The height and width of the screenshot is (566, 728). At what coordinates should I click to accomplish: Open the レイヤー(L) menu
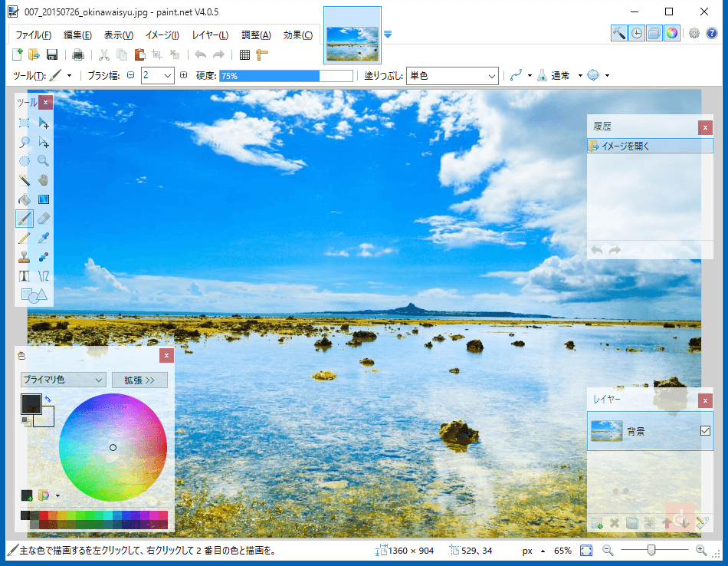click(x=210, y=35)
